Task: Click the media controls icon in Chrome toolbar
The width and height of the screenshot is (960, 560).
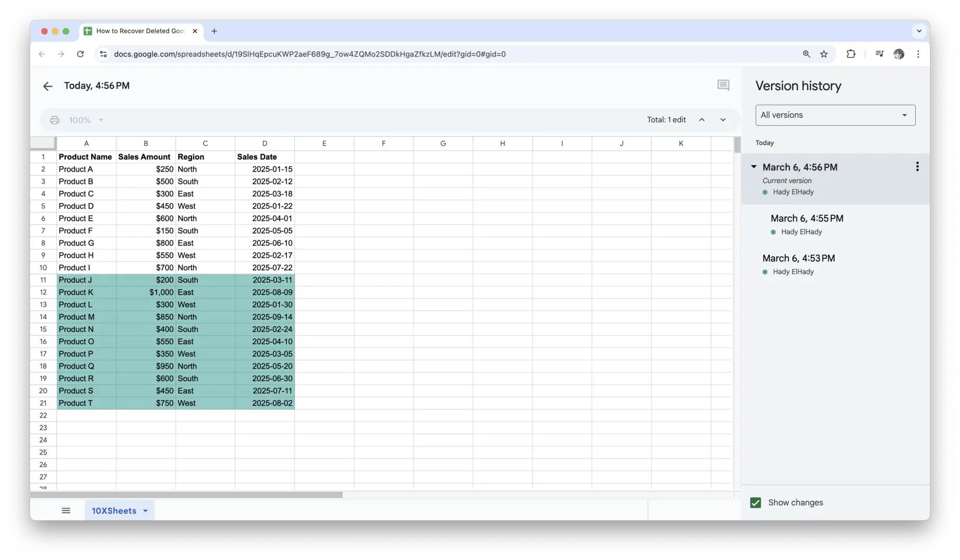Action: point(880,54)
